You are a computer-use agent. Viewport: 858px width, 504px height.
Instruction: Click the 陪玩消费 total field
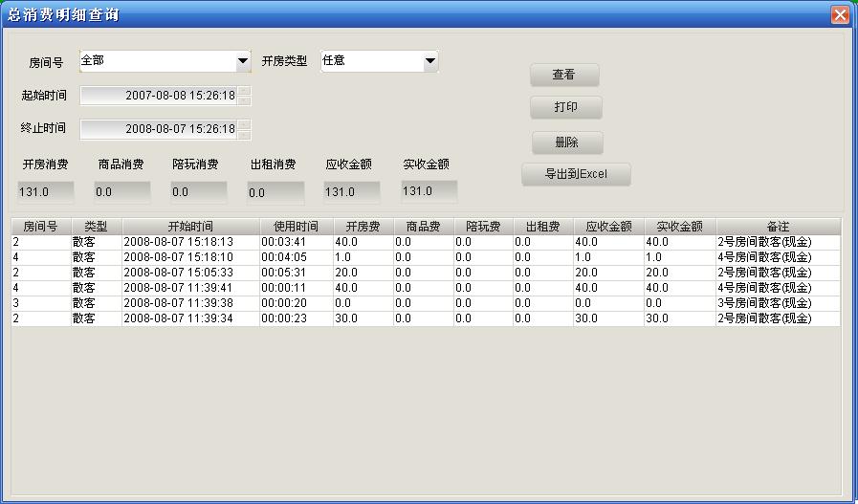199,192
